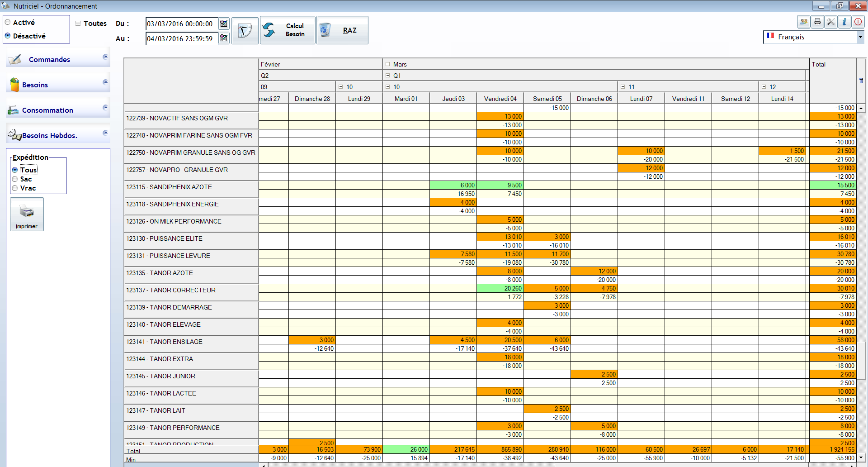Collapse week 11 column group
The height and width of the screenshot is (467, 868).
pos(623,87)
